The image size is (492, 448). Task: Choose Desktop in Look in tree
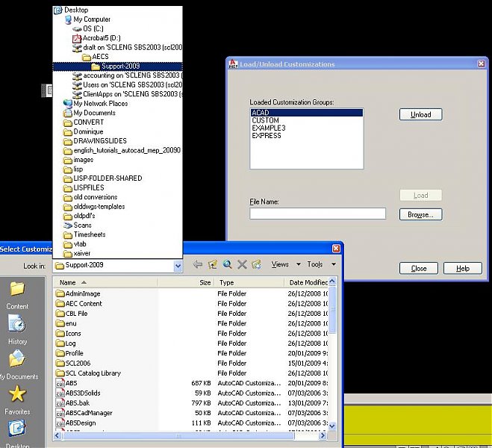point(71,10)
